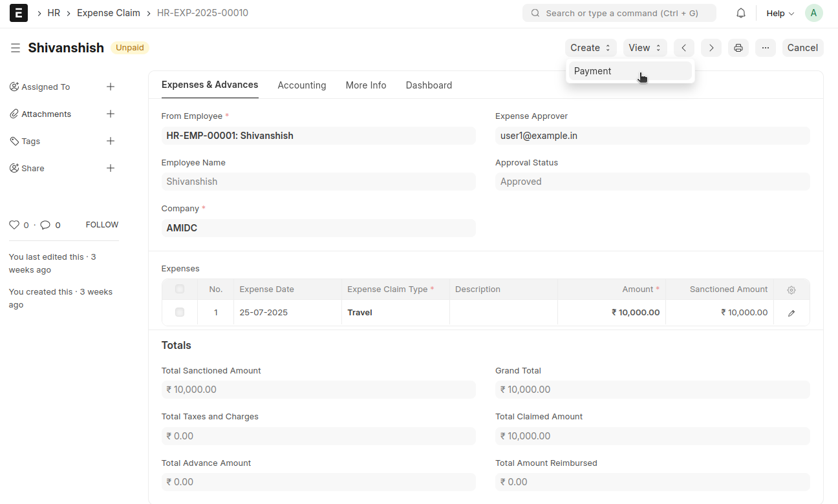Click the print icon button

click(738, 48)
